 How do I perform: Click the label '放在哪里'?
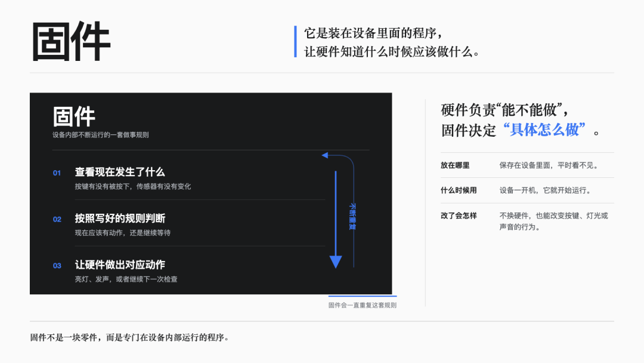point(455,165)
